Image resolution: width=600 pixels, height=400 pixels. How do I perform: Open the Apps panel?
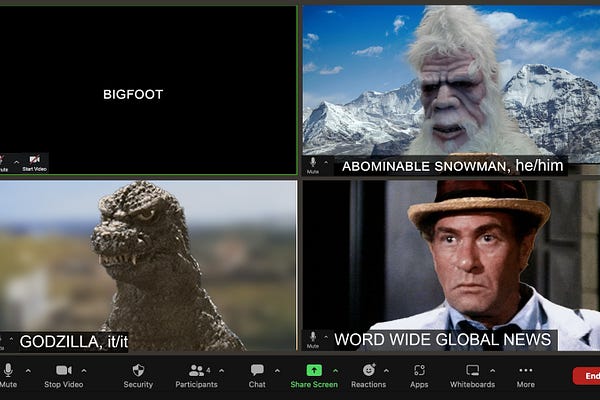[x=419, y=376]
